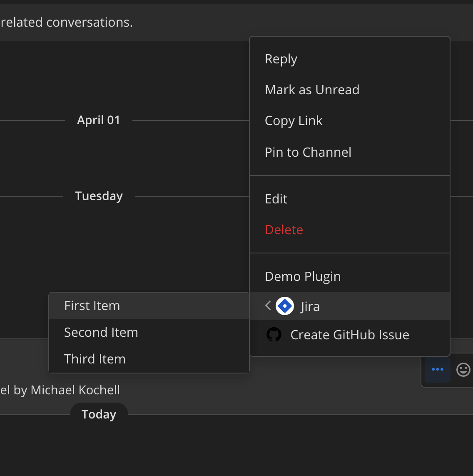Select Edit to modify the message
The height and width of the screenshot is (476, 473).
click(x=276, y=199)
